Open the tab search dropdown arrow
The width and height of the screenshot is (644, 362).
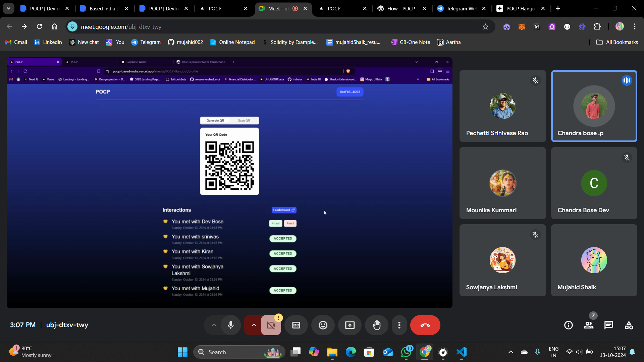coord(8,8)
